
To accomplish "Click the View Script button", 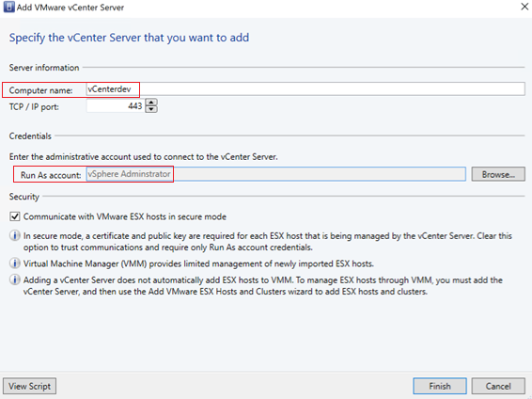I will click(29, 386).
